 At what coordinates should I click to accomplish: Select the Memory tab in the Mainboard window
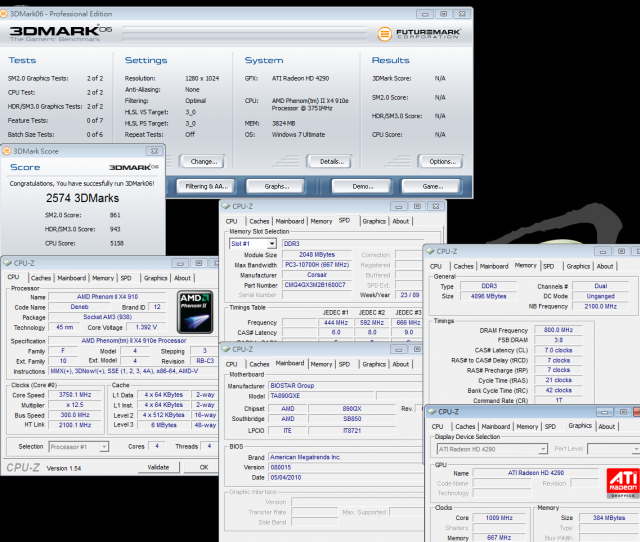tap(321, 364)
